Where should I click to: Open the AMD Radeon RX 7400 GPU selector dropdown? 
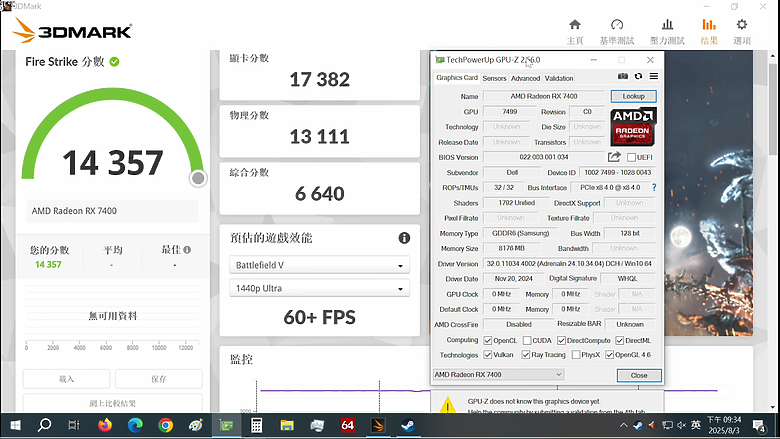coord(498,374)
